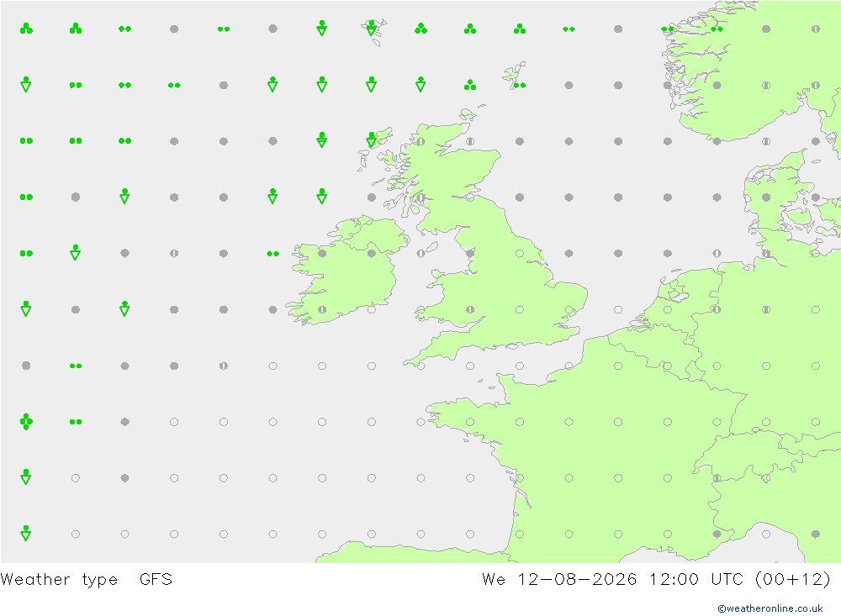This screenshot has height=616, width=841.
Task: Click the "GFS" model label
Action: point(156,579)
